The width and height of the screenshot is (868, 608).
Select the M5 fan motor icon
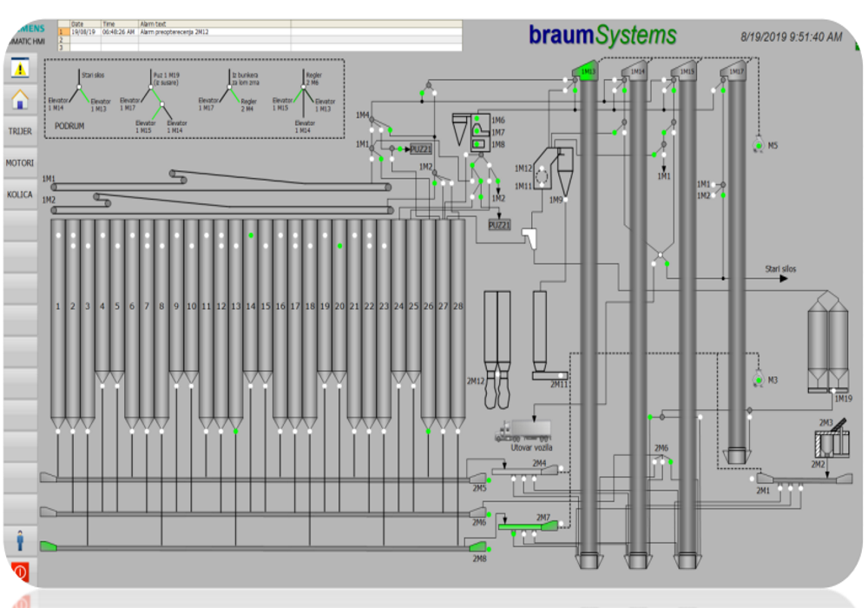point(758,143)
